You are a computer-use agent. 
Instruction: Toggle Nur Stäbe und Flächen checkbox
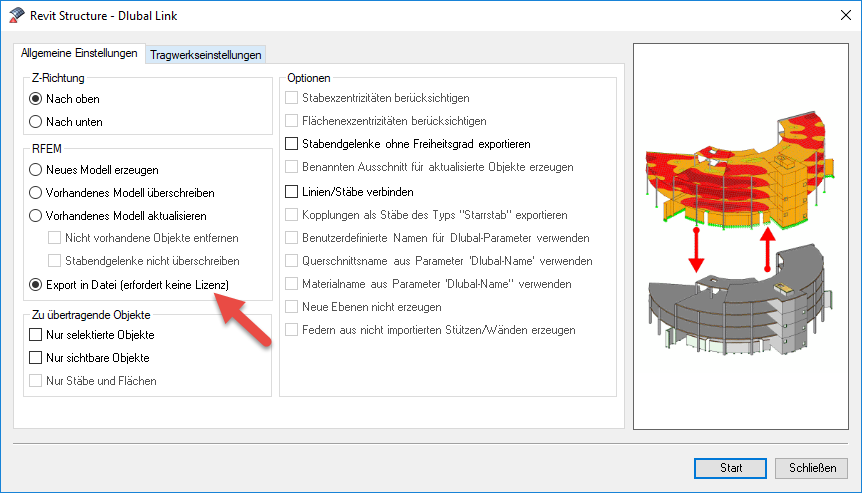point(35,380)
